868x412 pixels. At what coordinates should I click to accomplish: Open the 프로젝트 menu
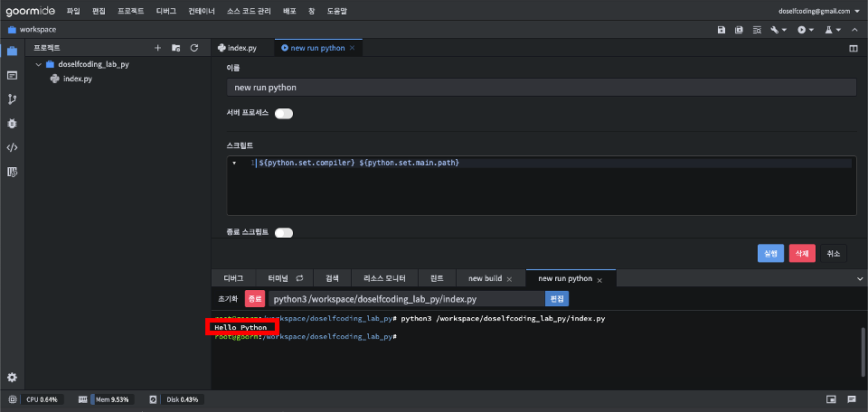[x=130, y=11]
